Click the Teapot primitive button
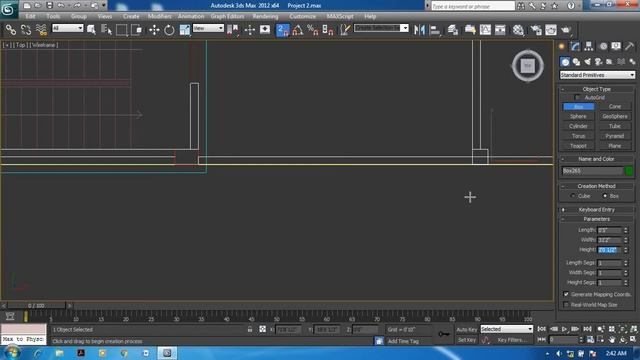 (x=578, y=146)
